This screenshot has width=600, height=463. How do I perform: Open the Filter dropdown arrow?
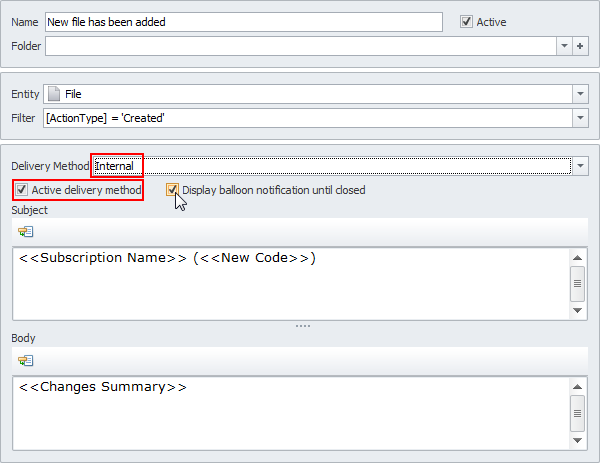(x=580, y=118)
